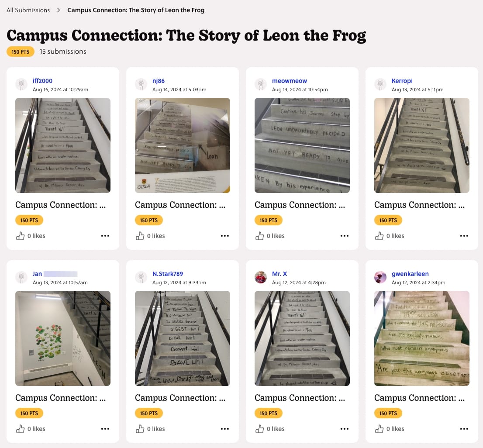Image resolution: width=483 pixels, height=448 pixels.
Task: Open iff2000's username link
Action: [42, 81]
